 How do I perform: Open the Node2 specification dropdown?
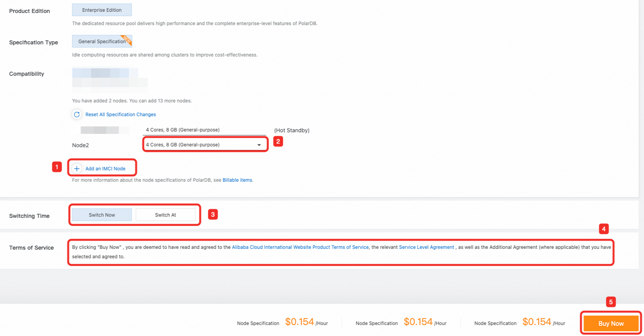(205, 145)
